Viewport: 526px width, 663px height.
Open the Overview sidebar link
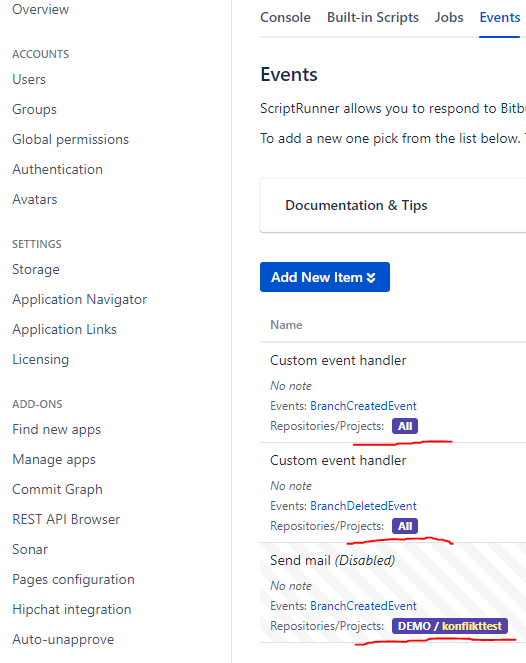tap(41, 9)
